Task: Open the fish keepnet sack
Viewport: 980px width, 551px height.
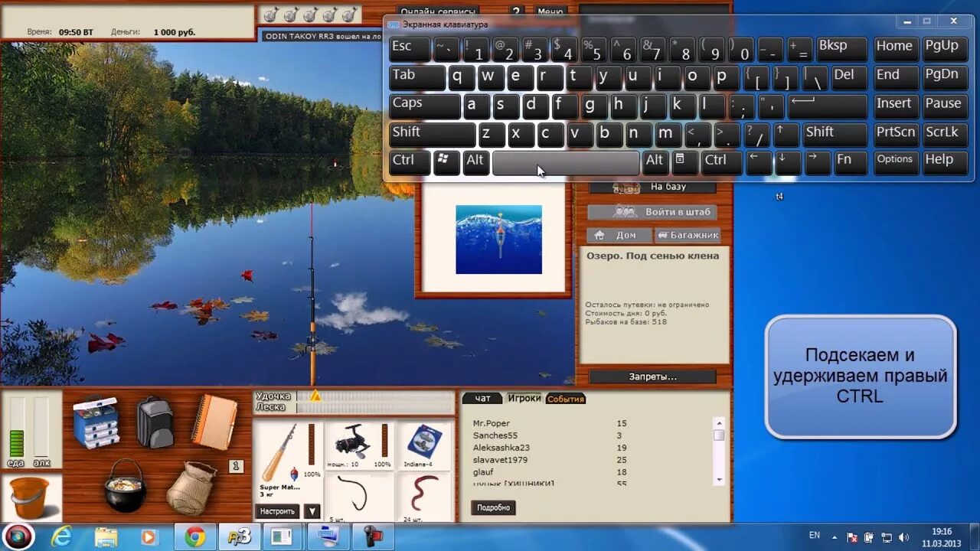Action: [x=191, y=488]
